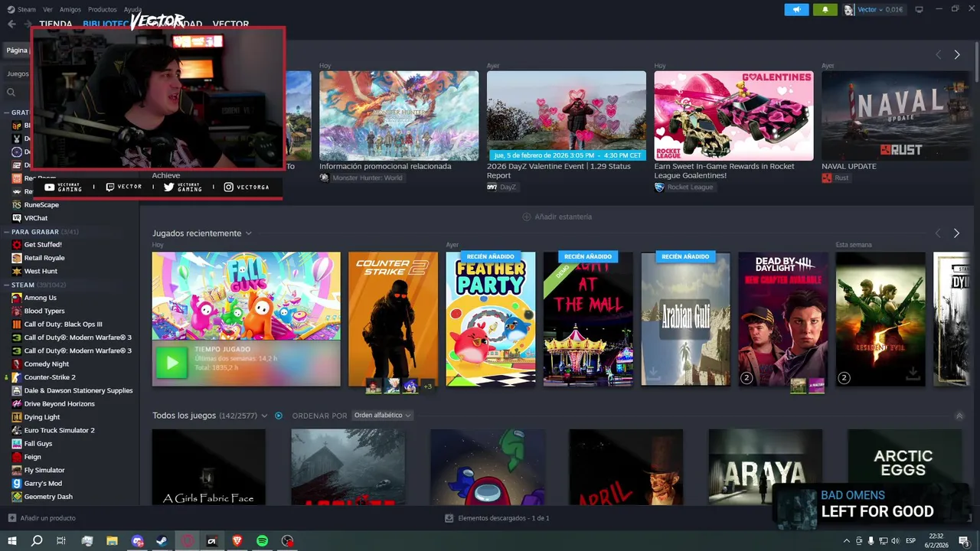Go to the TIENDA tab

pyautogui.click(x=56, y=24)
